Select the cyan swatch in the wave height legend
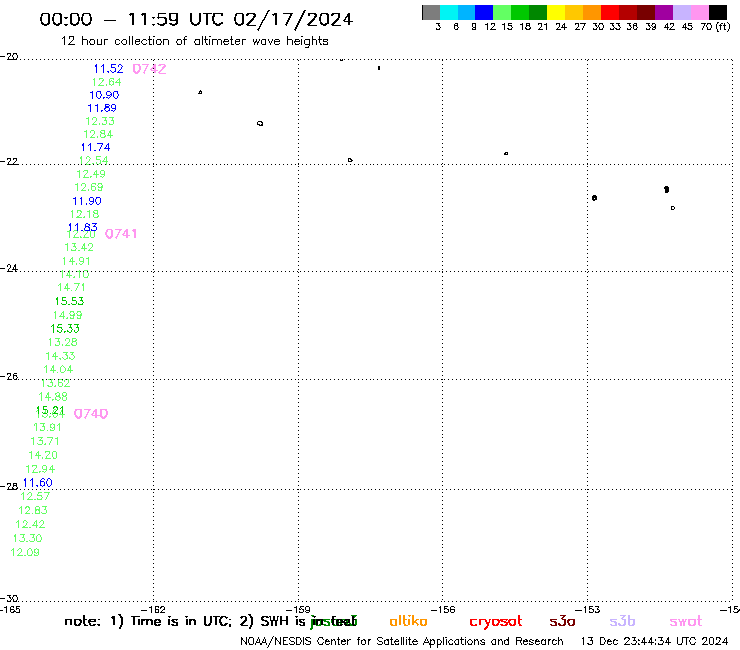This screenshot has width=740, height=650. coord(449,12)
